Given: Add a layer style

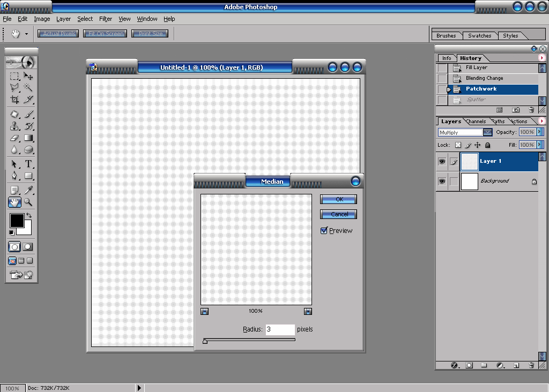Looking at the screenshot, I should 455,365.
